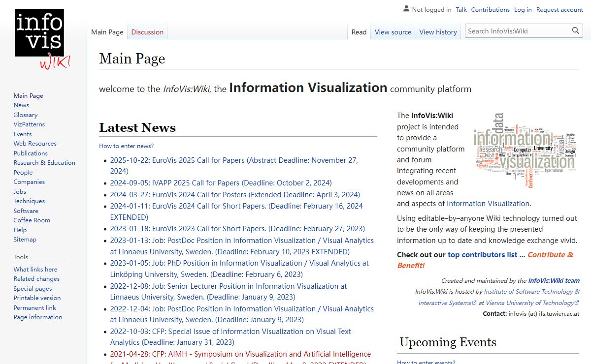Open Page information tool

[x=38, y=317]
